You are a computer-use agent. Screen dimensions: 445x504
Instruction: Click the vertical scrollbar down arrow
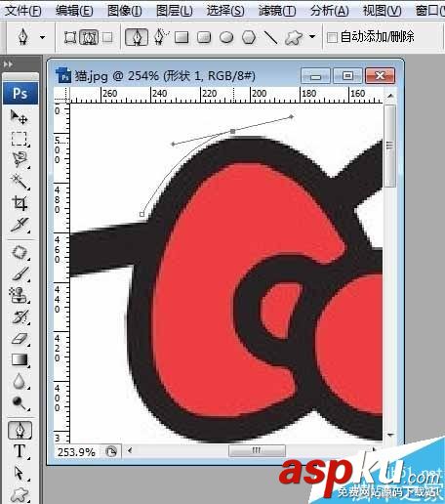390,435
